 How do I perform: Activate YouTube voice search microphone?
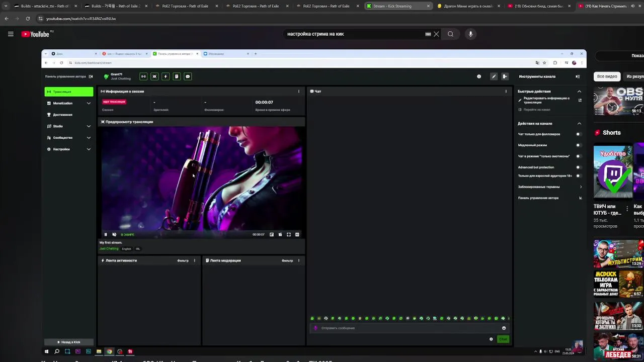470,34
